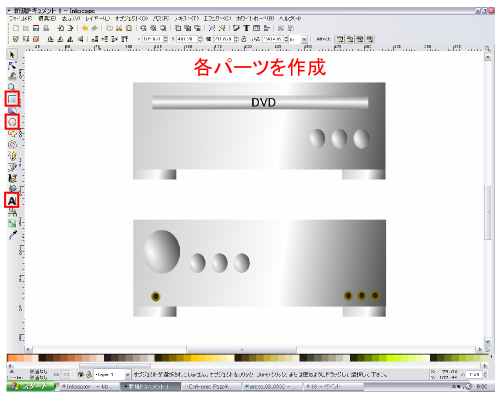Select the Rectangle tool in toolbox

pyautogui.click(x=12, y=99)
